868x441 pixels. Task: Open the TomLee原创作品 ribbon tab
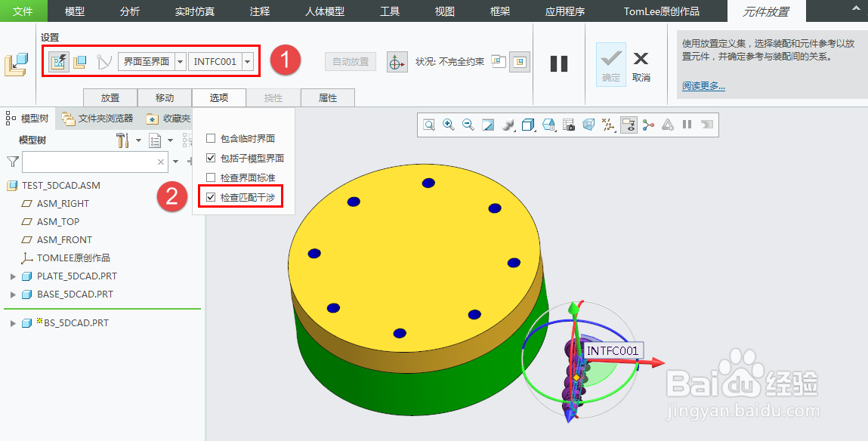point(661,11)
